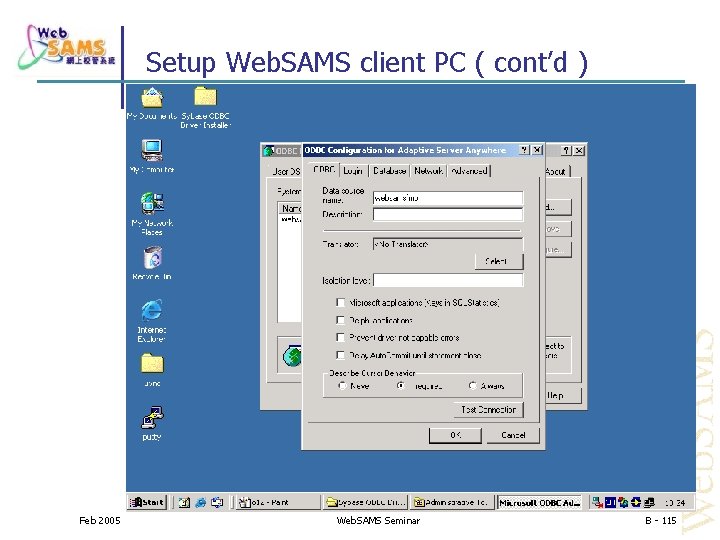Click the Select translator button

[499, 261]
